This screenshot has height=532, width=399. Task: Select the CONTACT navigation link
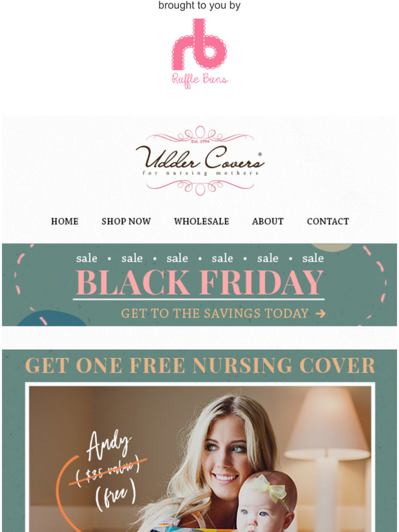click(x=327, y=221)
